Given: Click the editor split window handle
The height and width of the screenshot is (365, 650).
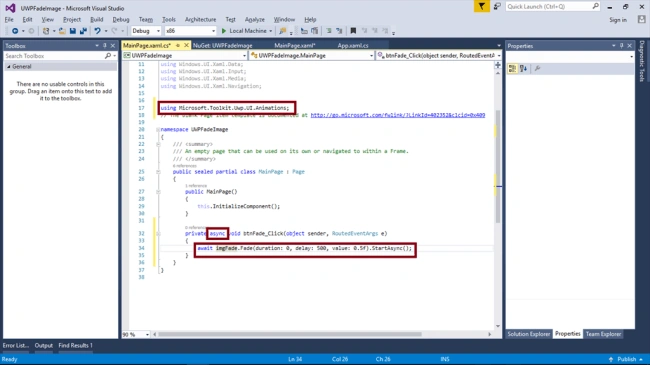Looking at the screenshot, I should [x=498, y=65].
